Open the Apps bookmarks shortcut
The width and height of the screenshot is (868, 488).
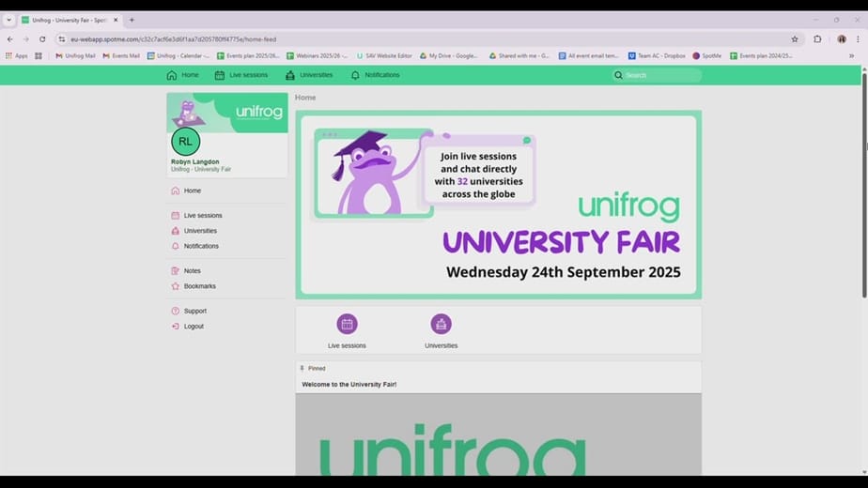(x=17, y=56)
